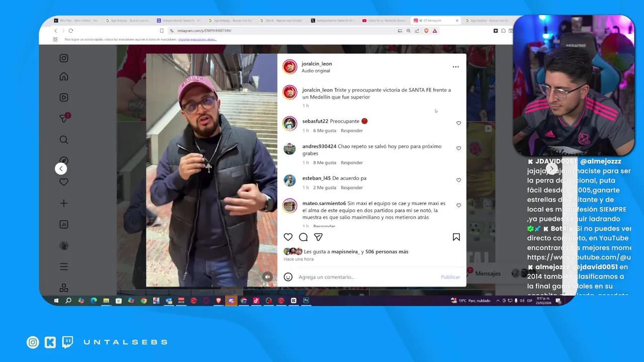The width and height of the screenshot is (644, 362).
Task: Click the share icon in the address bar
Action: 417,31
